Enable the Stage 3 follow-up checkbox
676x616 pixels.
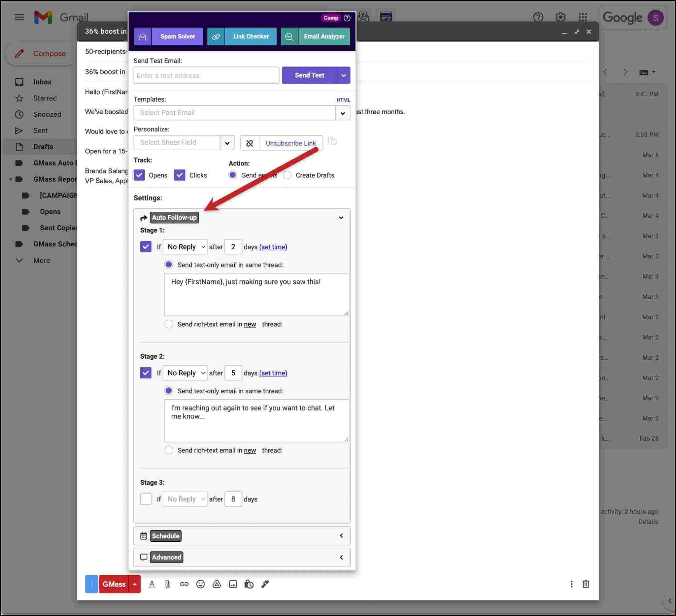pyautogui.click(x=146, y=499)
